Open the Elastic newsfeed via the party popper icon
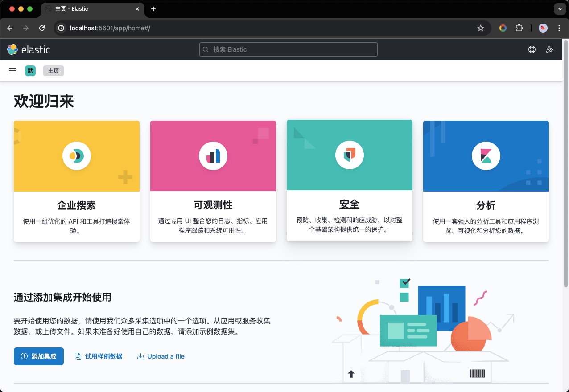The width and height of the screenshot is (569, 392). (x=550, y=49)
